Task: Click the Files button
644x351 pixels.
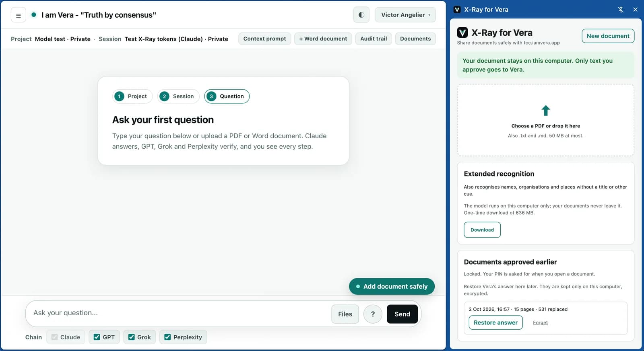Action: click(x=345, y=314)
